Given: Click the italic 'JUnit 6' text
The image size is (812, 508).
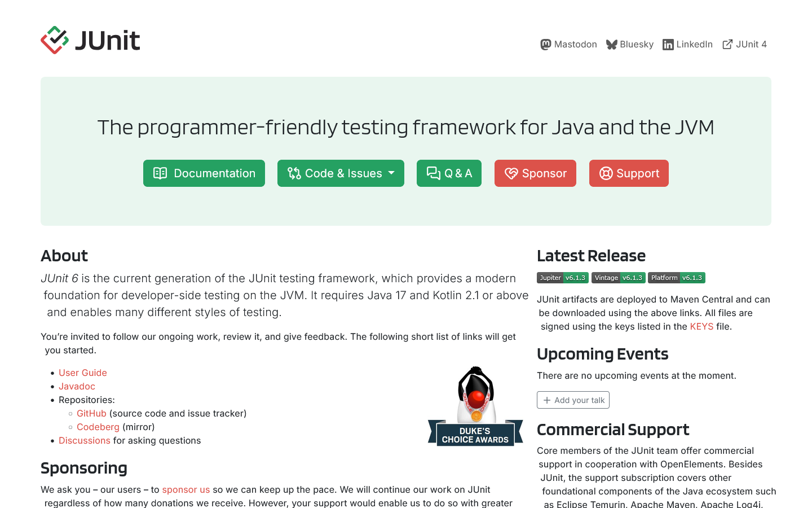Looking at the screenshot, I should click(59, 279).
